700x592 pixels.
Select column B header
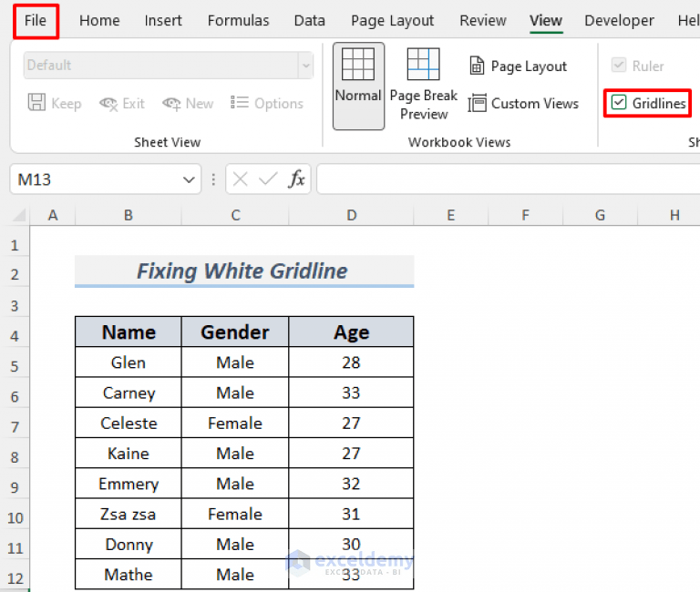(x=129, y=216)
